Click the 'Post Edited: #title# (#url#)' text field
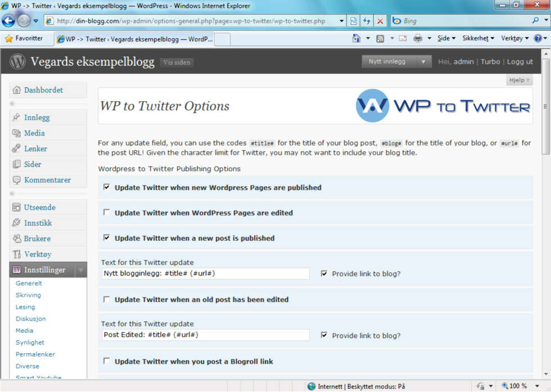 pos(206,335)
